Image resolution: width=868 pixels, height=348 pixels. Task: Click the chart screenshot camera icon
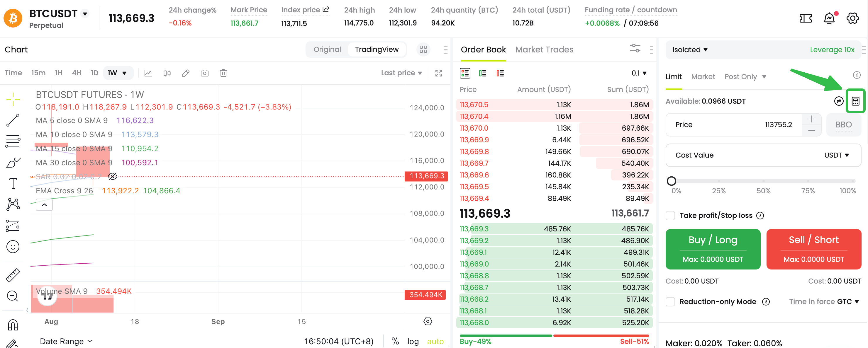pyautogui.click(x=204, y=73)
